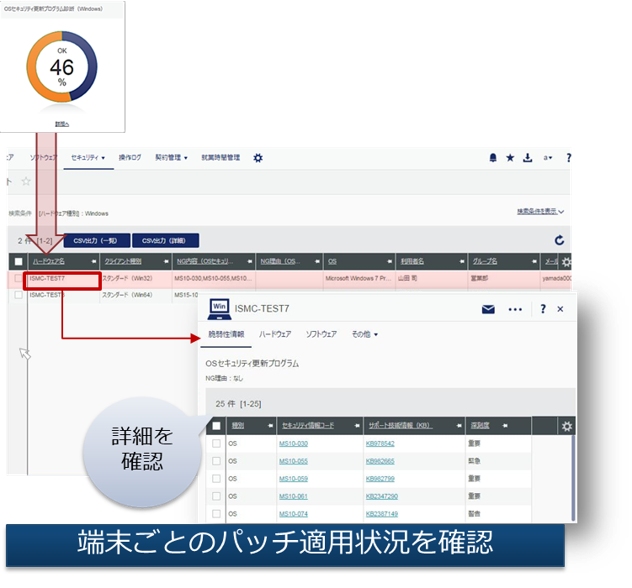Tick the checkbox for the MS10-059 row
Screen dimensions: 632x588
pos(216,478)
